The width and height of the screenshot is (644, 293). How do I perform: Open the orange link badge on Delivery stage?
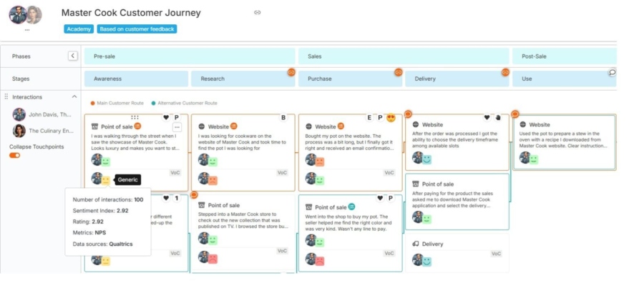coord(505,72)
